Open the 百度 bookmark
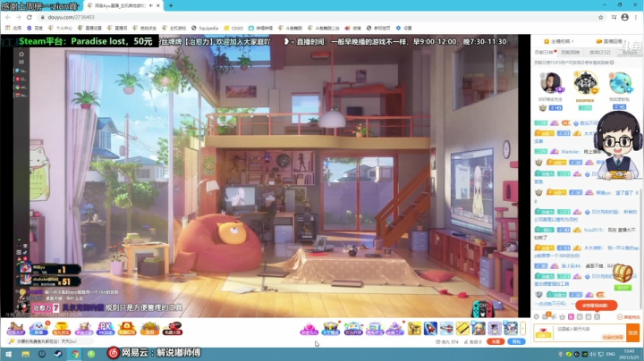 coord(35,28)
